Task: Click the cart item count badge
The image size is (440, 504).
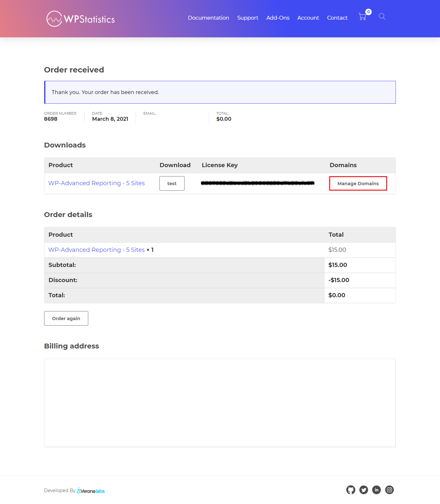Action: (368, 12)
